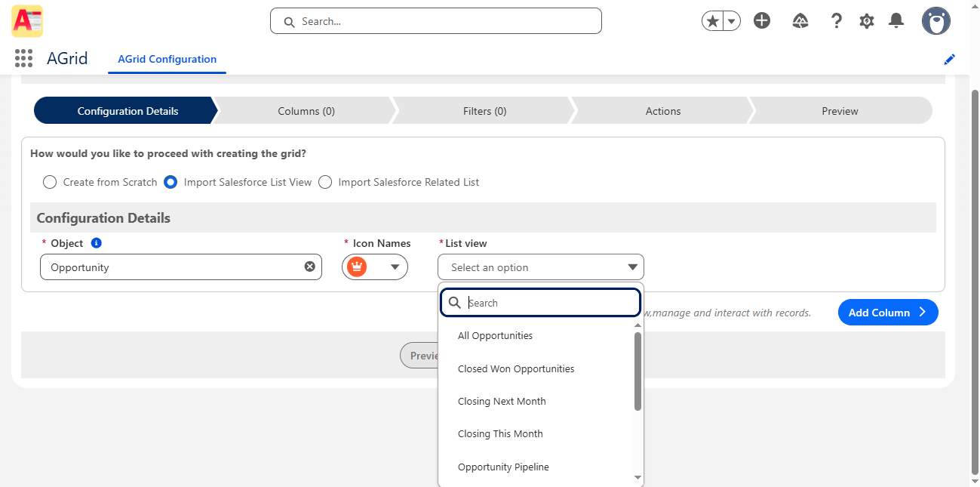Open the Icon Names dropdown arrow

click(395, 267)
